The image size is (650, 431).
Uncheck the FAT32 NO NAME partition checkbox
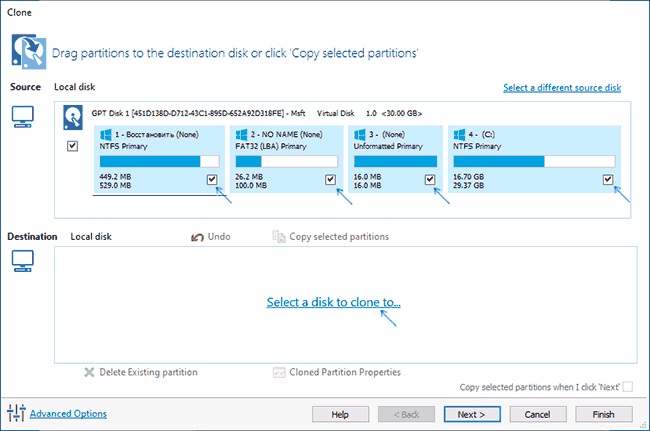tap(330, 179)
